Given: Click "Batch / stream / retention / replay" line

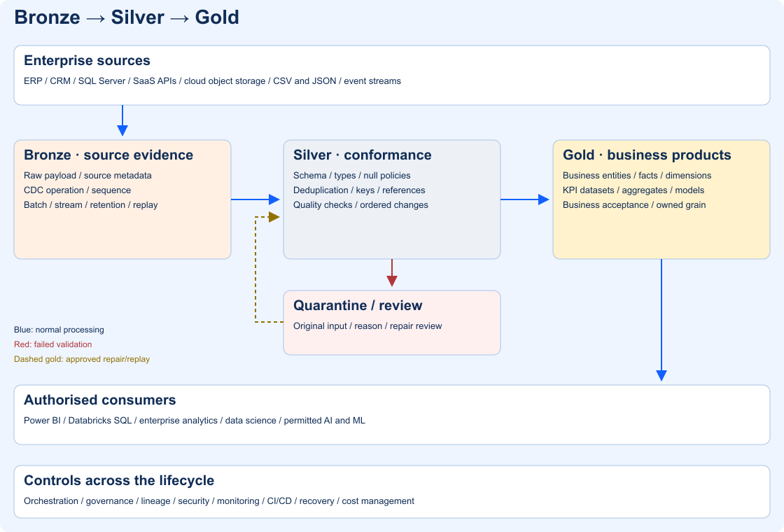Looking at the screenshot, I should pyautogui.click(x=91, y=205).
